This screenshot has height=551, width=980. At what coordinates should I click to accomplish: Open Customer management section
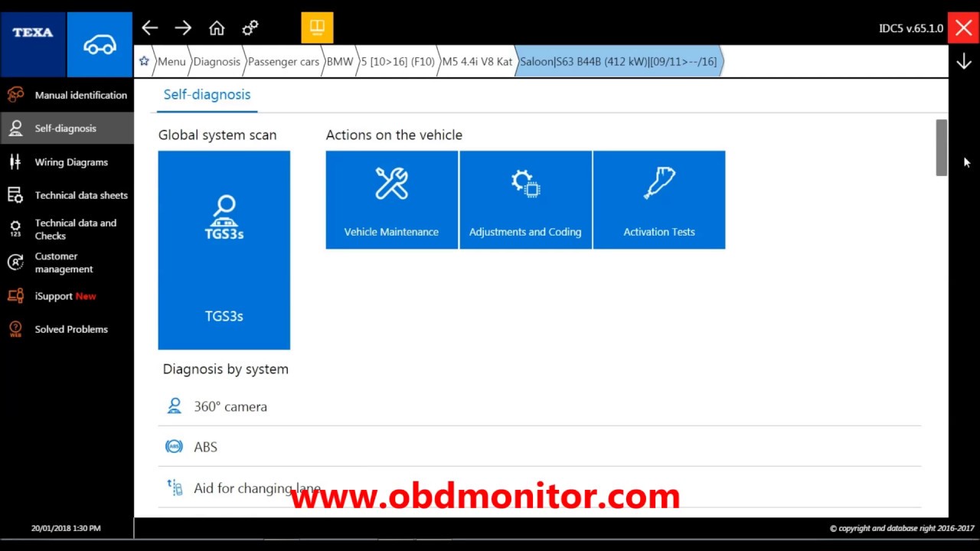pyautogui.click(x=67, y=262)
